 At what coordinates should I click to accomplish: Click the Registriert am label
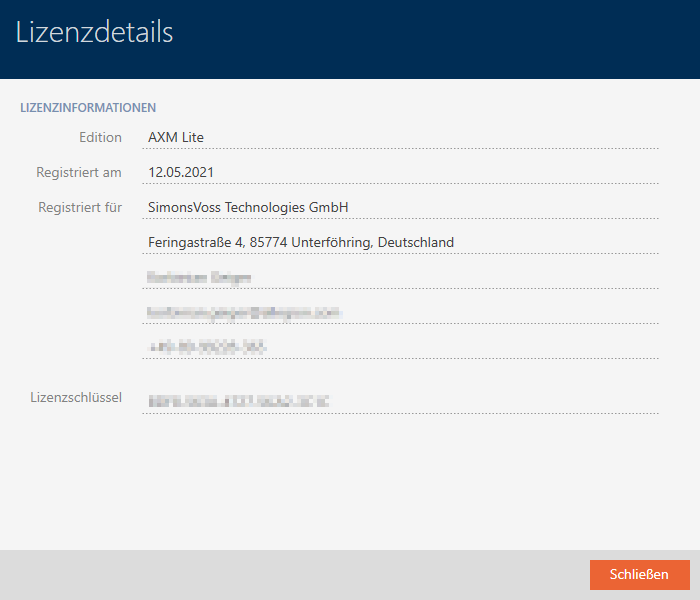coord(79,172)
